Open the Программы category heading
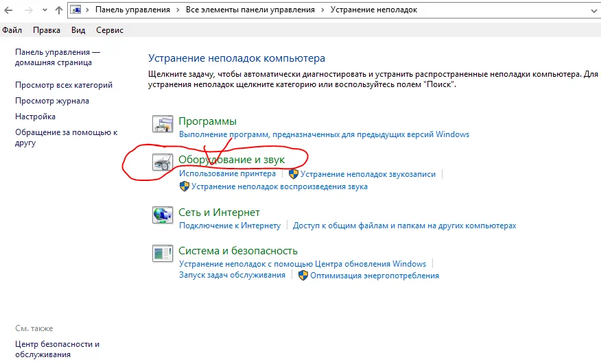 207,121
